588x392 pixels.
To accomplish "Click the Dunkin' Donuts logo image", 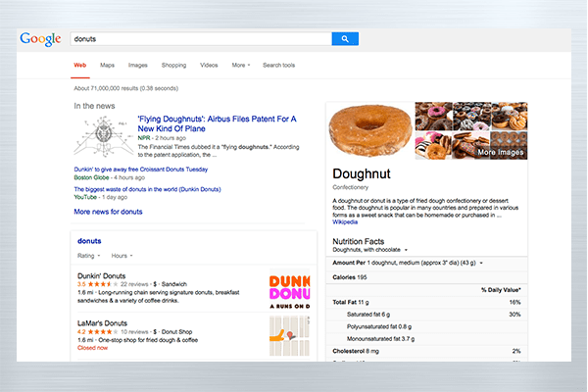I will pyautogui.click(x=289, y=289).
